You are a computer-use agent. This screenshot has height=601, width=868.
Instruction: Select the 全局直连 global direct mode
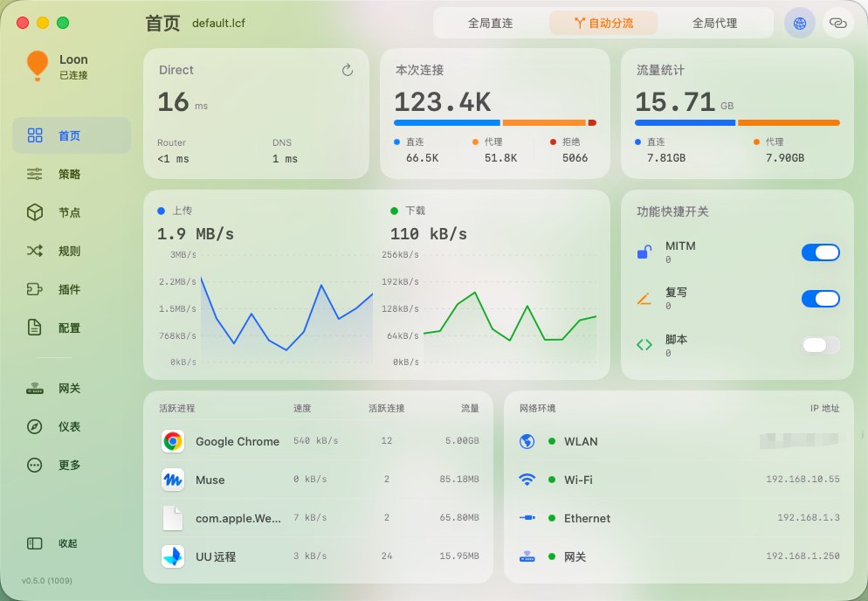(491, 24)
